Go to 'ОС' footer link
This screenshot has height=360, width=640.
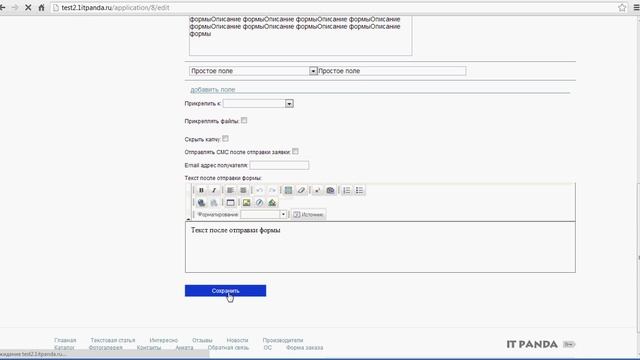[x=267, y=348]
